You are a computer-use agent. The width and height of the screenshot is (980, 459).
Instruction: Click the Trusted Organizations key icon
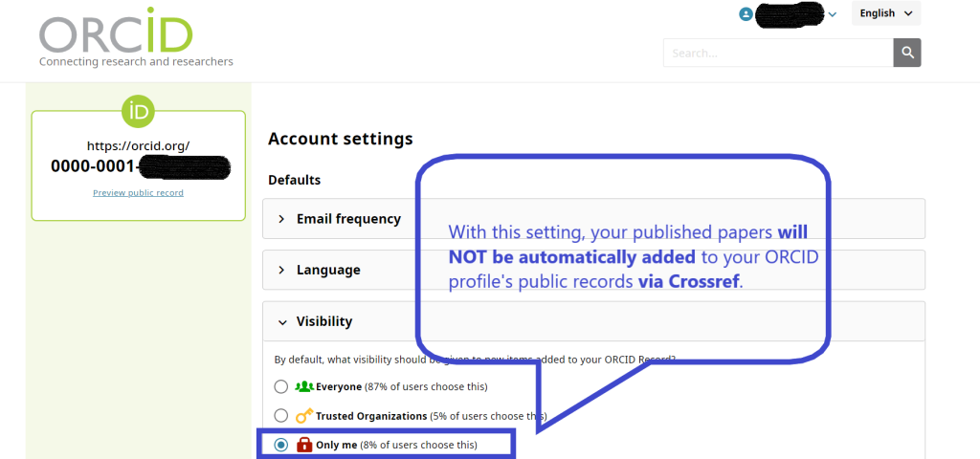pos(303,415)
